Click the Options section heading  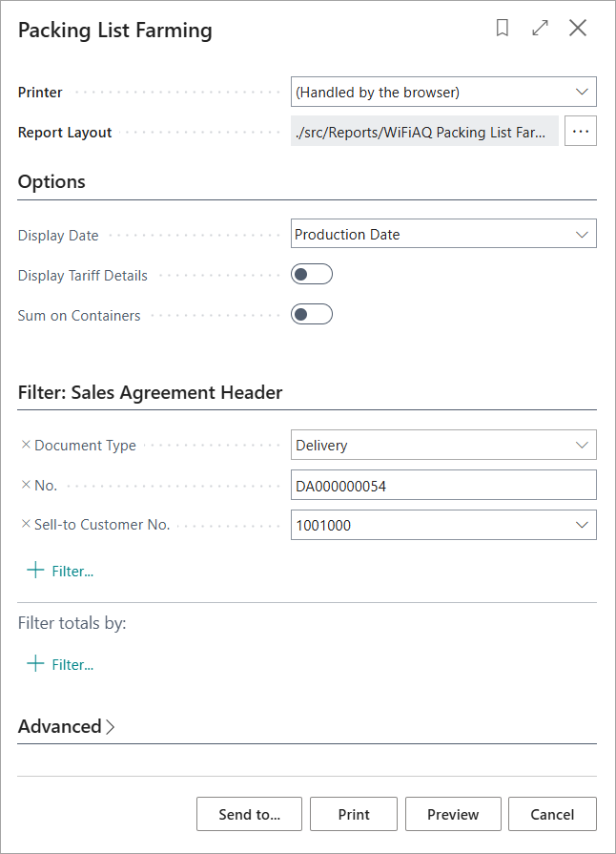(x=51, y=181)
